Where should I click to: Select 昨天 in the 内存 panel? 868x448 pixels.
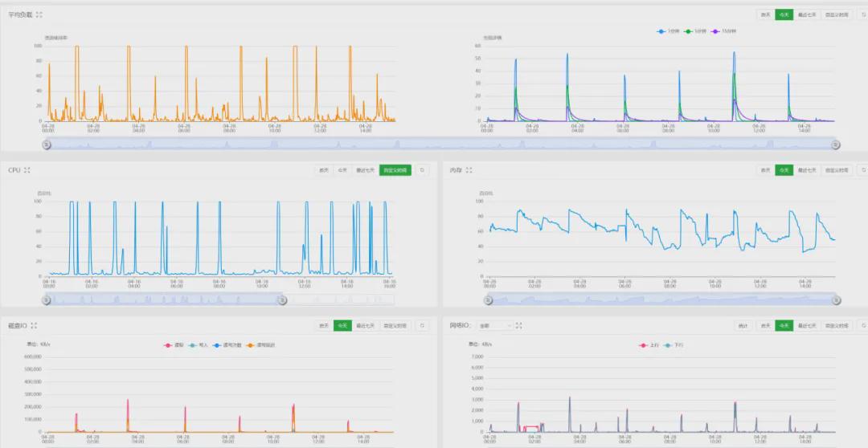click(x=765, y=170)
